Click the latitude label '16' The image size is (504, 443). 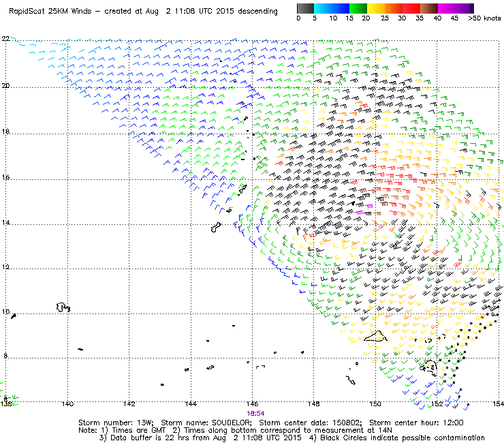5,178
